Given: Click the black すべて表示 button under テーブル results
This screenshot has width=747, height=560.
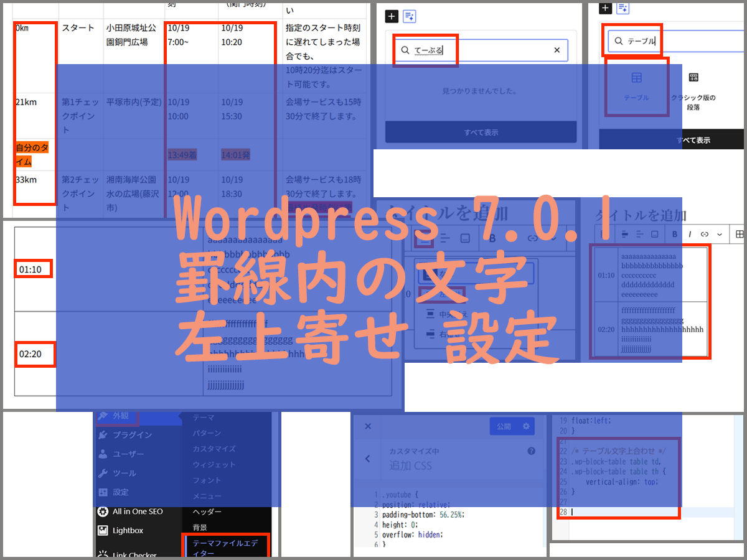Looking at the screenshot, I should coord(672,140).
